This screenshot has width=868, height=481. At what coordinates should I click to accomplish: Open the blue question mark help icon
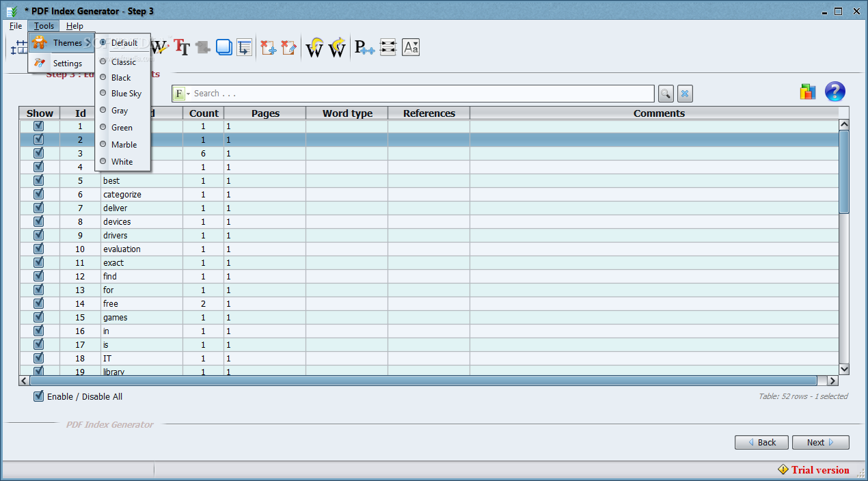pyautogui.click(x=835, y=92)
